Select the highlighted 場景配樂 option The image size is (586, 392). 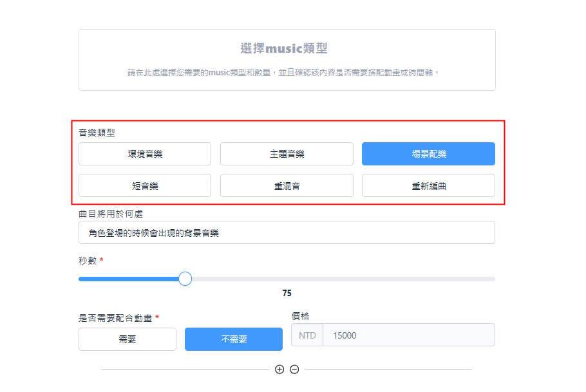[x=428, y=154]
